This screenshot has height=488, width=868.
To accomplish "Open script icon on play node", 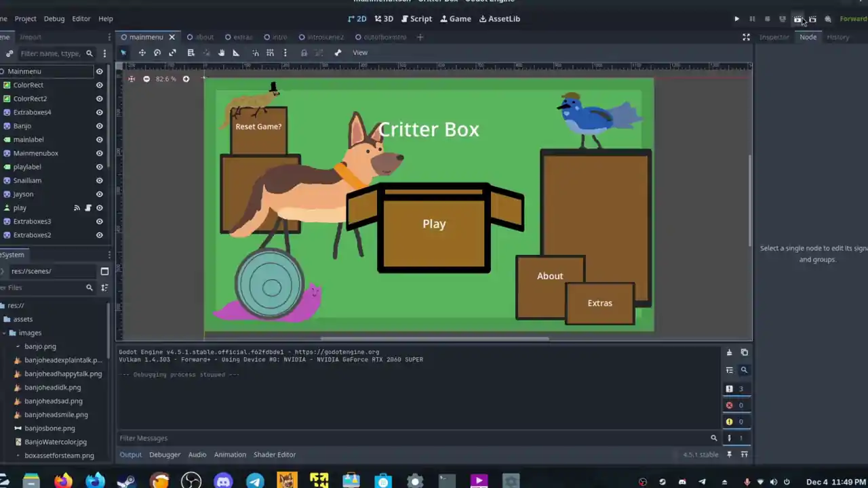I will [87, 208].
